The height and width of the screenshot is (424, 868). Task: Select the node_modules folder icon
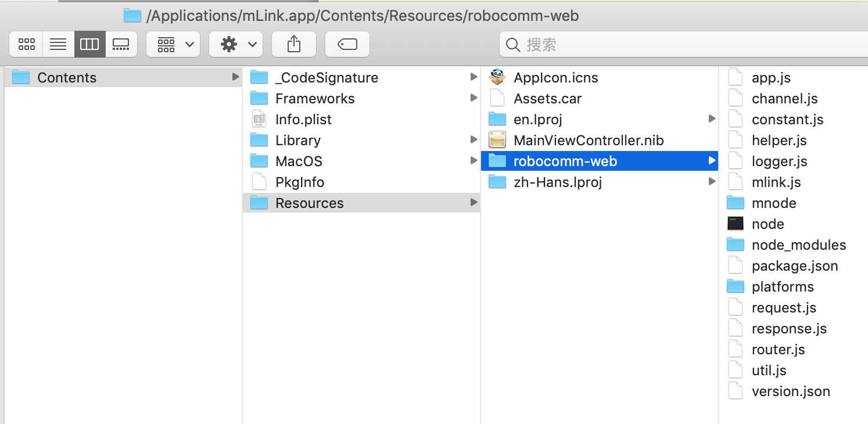tap(736, 245)
